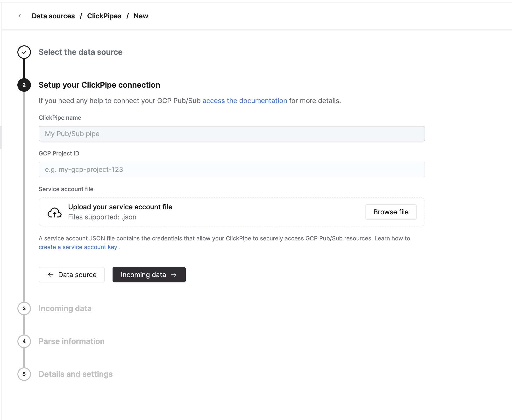Open the Data sources breadcrumb
Image resolution: width=512 pixels, height=420 pixels.
point(53,16)
